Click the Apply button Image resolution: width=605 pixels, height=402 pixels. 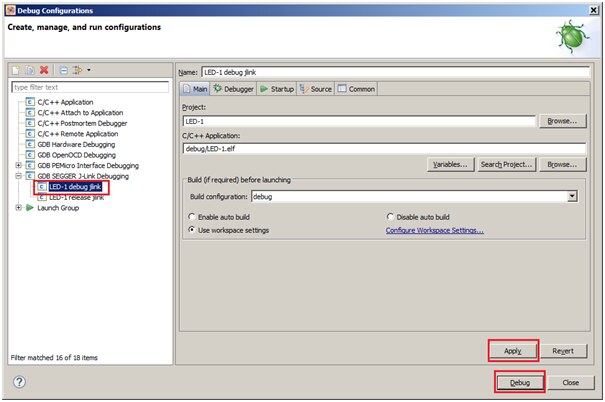513,351
